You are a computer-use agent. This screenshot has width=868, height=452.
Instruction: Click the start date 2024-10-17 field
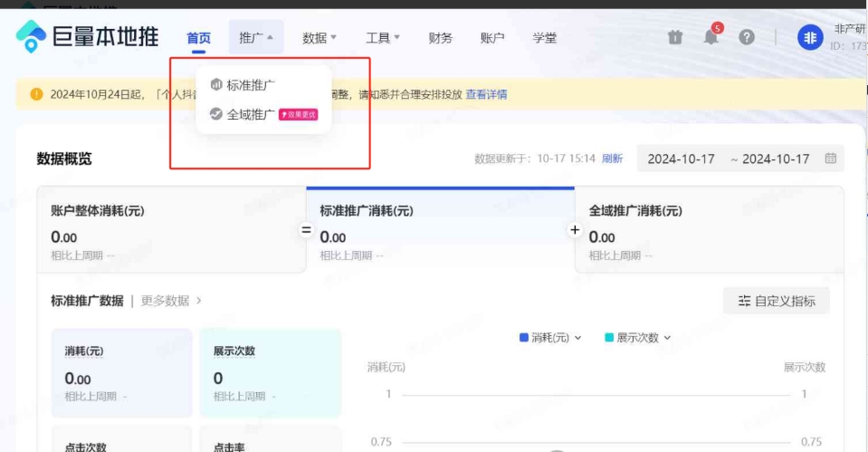[x=681, y=159]
